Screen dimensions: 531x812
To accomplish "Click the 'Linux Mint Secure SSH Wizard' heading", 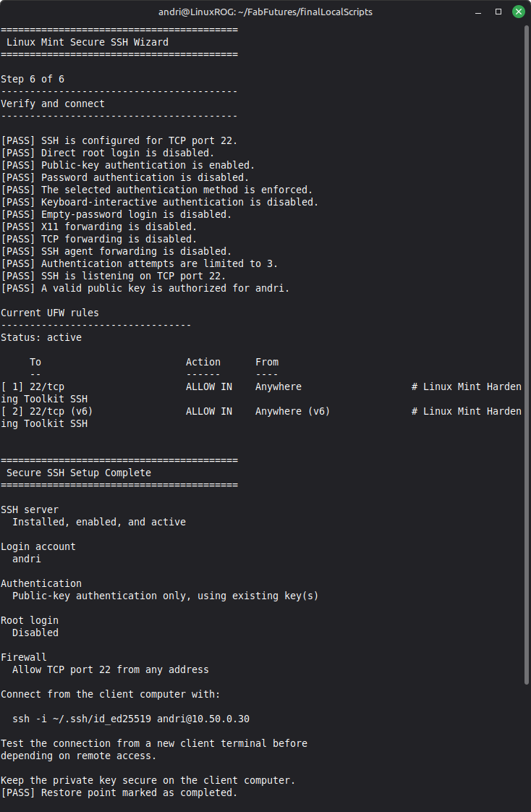I will click(x=88, y=42).
